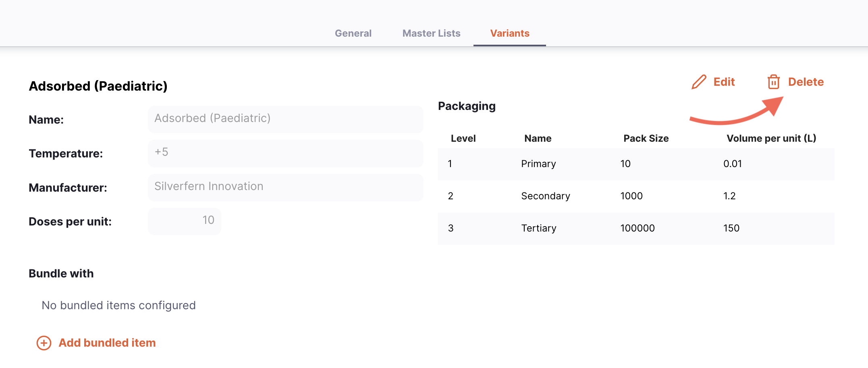Select the Primary packaging row name
This screenshot has height=368, width=868.
tap(538, 164)
